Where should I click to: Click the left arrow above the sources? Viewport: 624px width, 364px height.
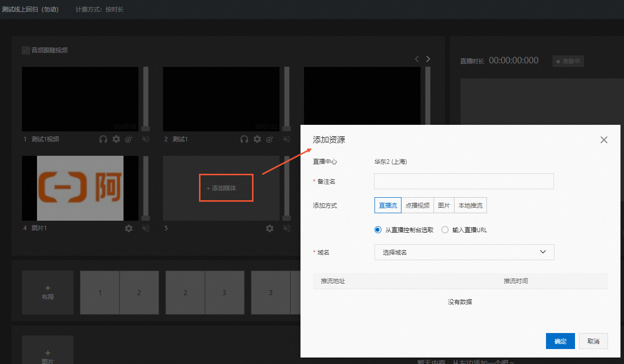point(417,58)
